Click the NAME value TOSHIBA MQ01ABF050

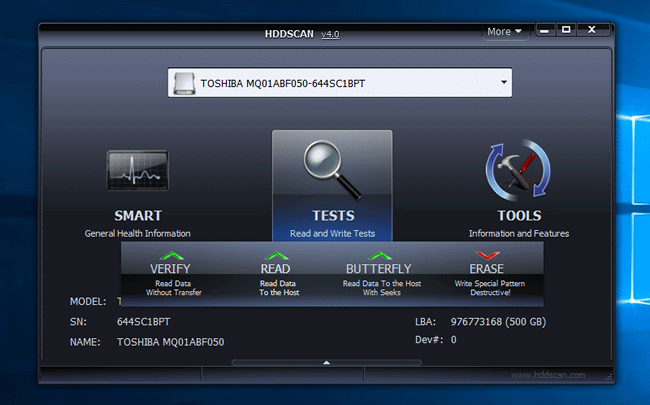tap(170, 342)
